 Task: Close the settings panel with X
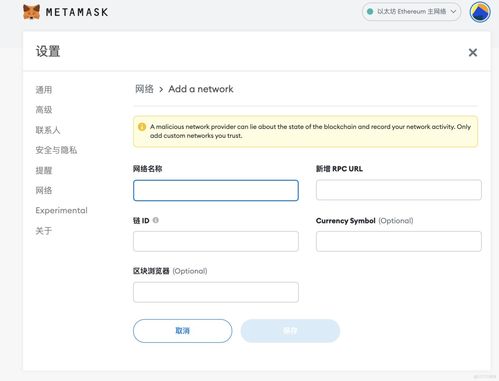click(x=473, y=52)
